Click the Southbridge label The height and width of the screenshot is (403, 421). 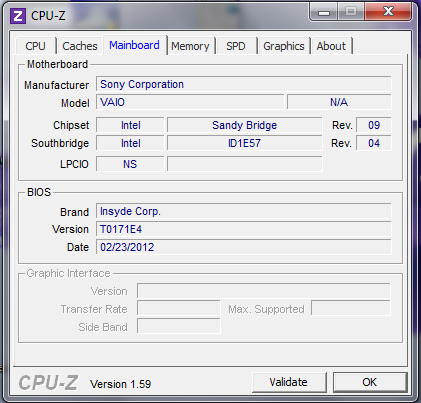pyautogui.click(x=60, y=143)
